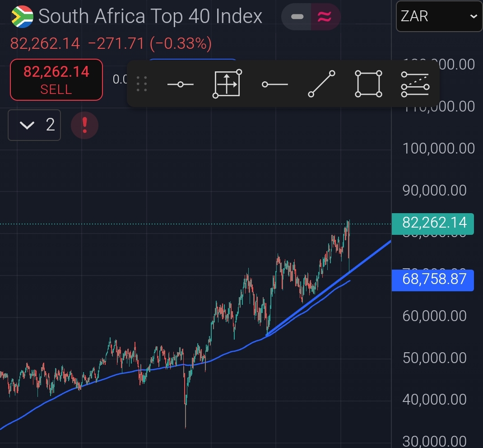Select the rectangle shape tool

point(368,84)
